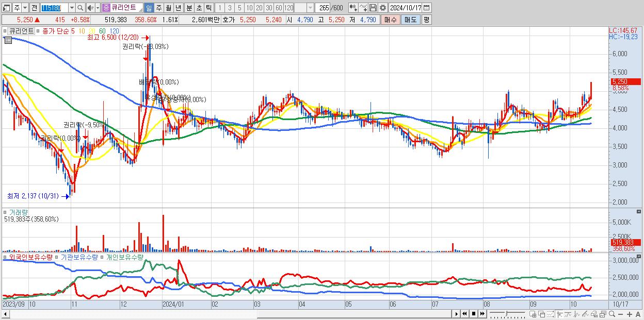The image size is (644, 320).
Task: Switch to 초 second chart period
Action: tap(199, 8)
